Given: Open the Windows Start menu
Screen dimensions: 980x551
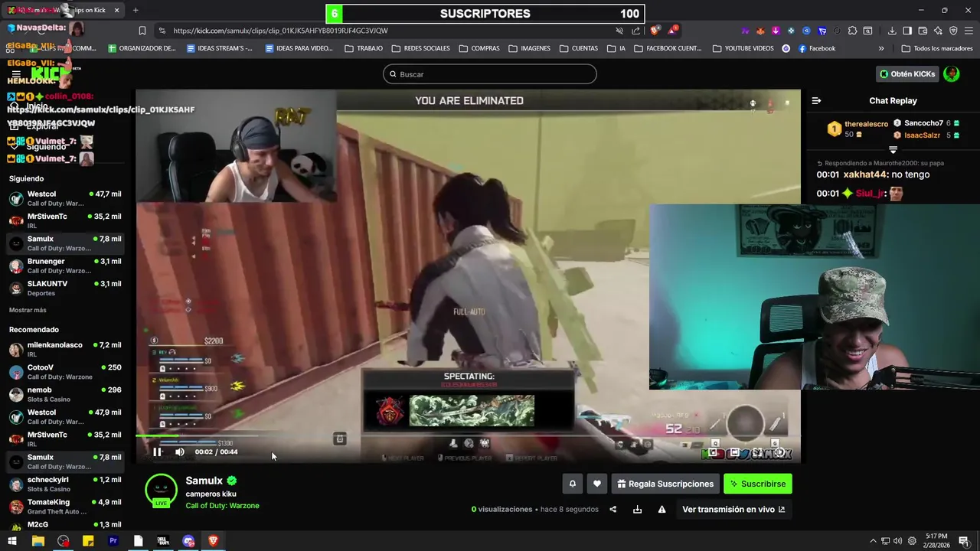Looking at the screenshot, I should click(x=12, y=541).
